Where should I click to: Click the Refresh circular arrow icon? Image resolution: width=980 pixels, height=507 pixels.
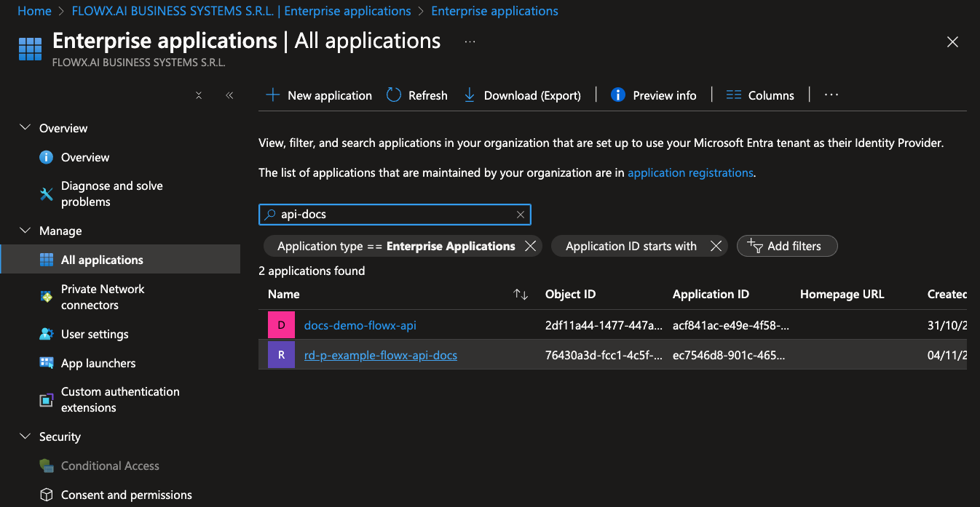pyautogui.click(x=394, y=95)
